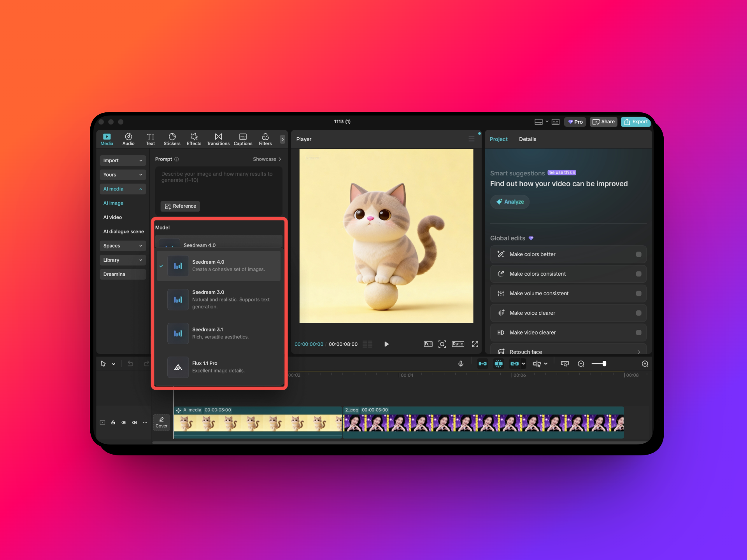Select the Effects panel icon
The height and width of the screenshot is (560, 747).
tap(193, 139)
